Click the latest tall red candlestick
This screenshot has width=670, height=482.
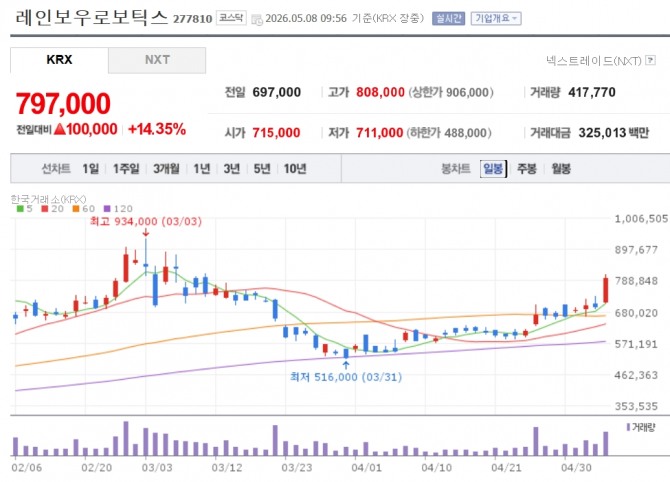pyautogui.click(x=605, y=289)
